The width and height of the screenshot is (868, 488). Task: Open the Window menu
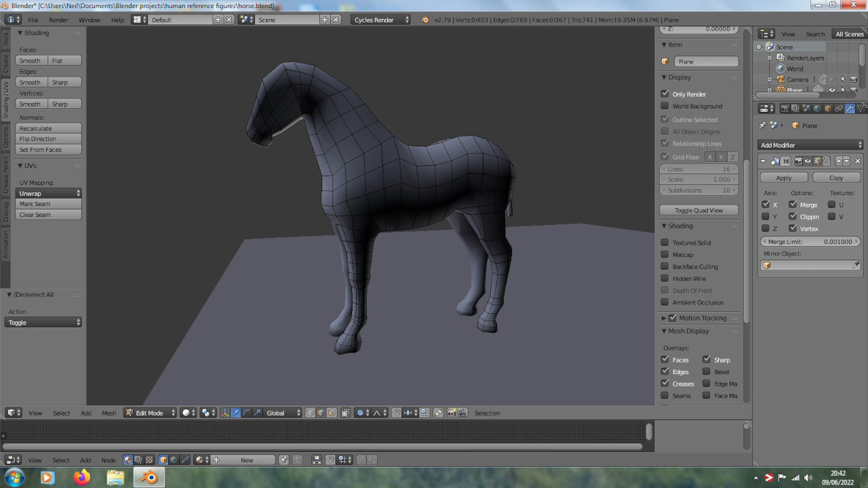click(x=89, y=20)
